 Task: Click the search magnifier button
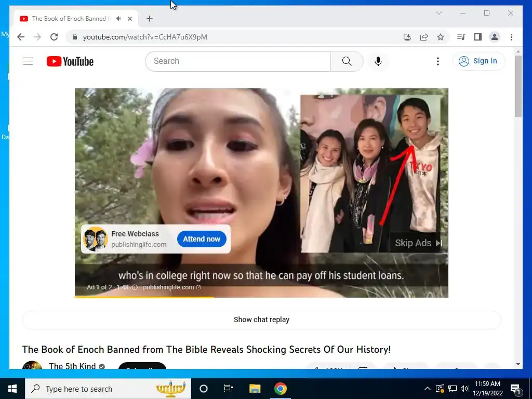pos(347,61)
